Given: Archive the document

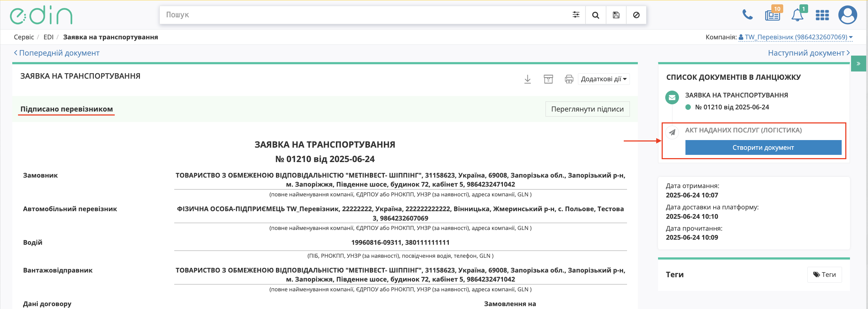Looking at the screenshot, I should pyautogui.click(x=548, y=79).
